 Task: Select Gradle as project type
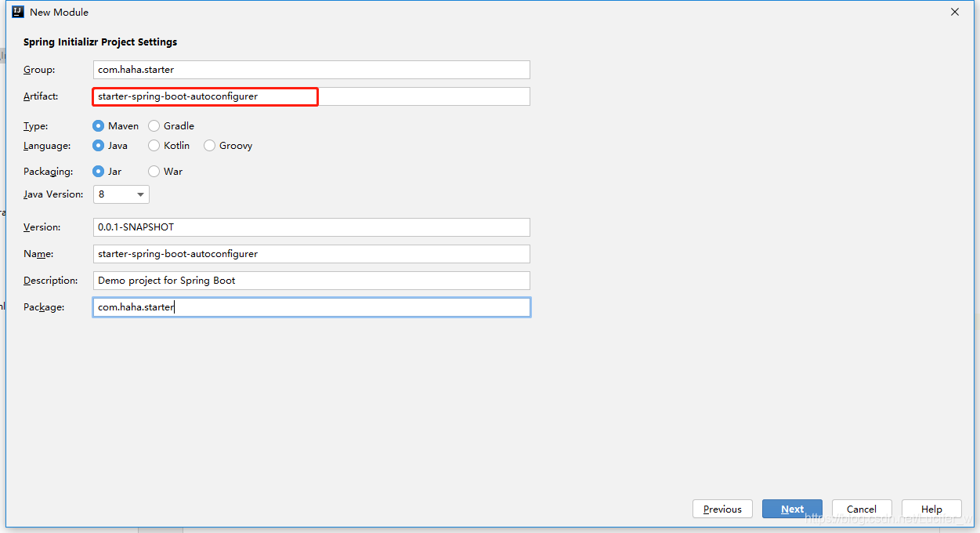point(172,125)
